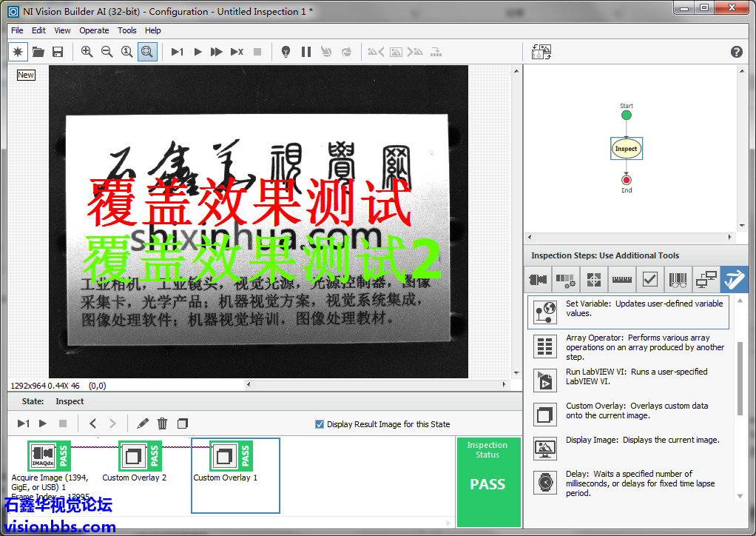This screenshot has height=536, width=756.
Task: Pause the running inspection
Action: (x=306, y=52)
